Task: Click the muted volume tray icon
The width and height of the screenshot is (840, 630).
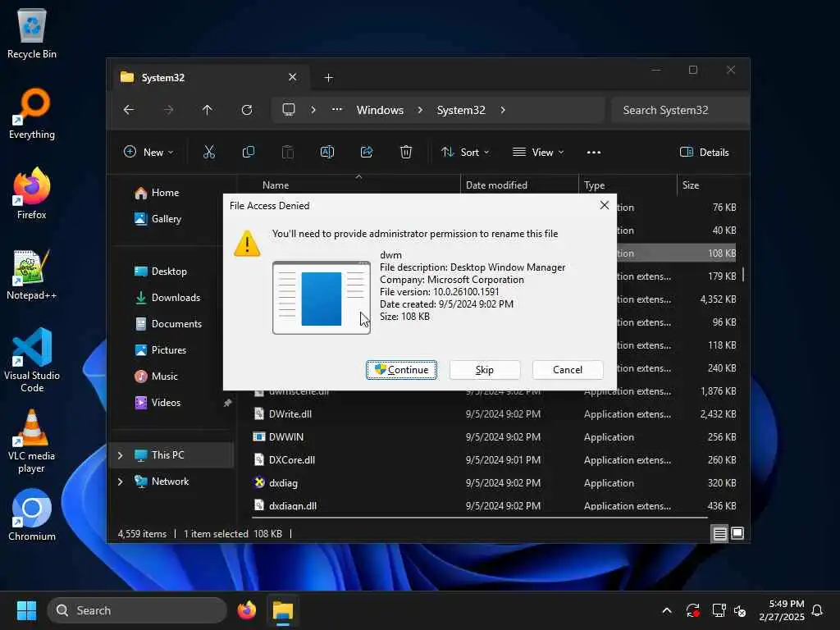Action: (x=740, y=610)
